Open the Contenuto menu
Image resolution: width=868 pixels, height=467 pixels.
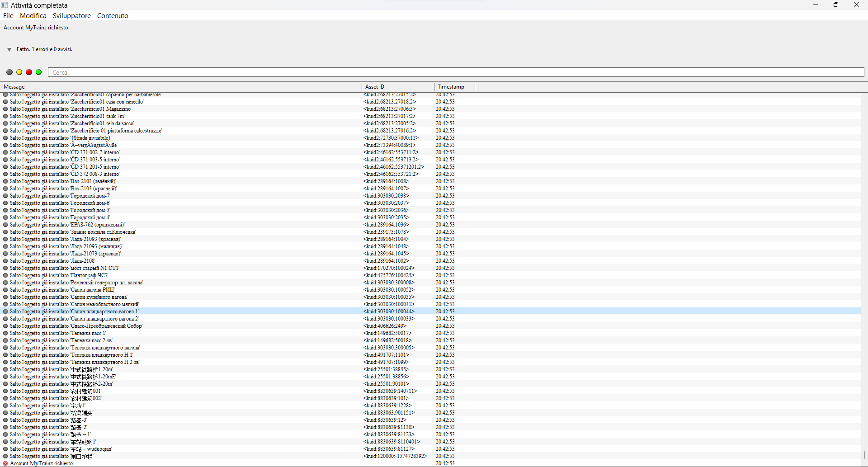[x=113, y=16]
